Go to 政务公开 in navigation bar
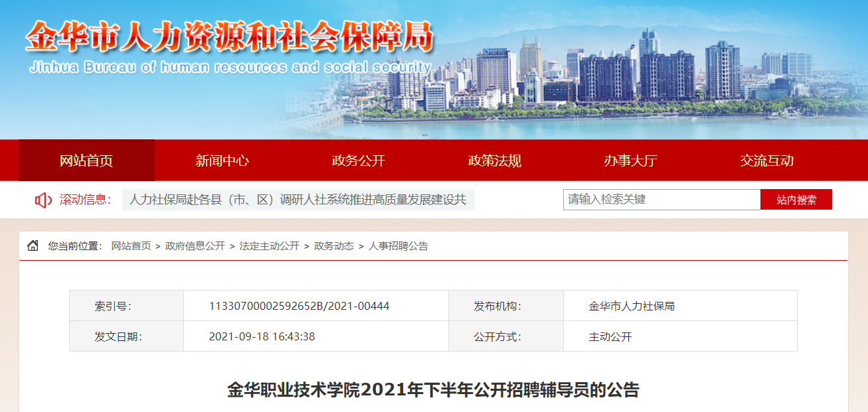Screen dimensions: 868x412 [x=359, y=161]
